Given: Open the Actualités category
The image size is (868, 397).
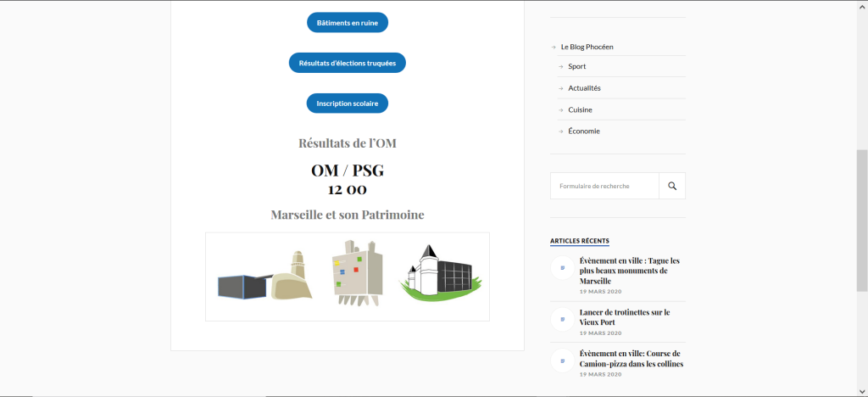Looking at the screenshot, I should tap(584, 88).
